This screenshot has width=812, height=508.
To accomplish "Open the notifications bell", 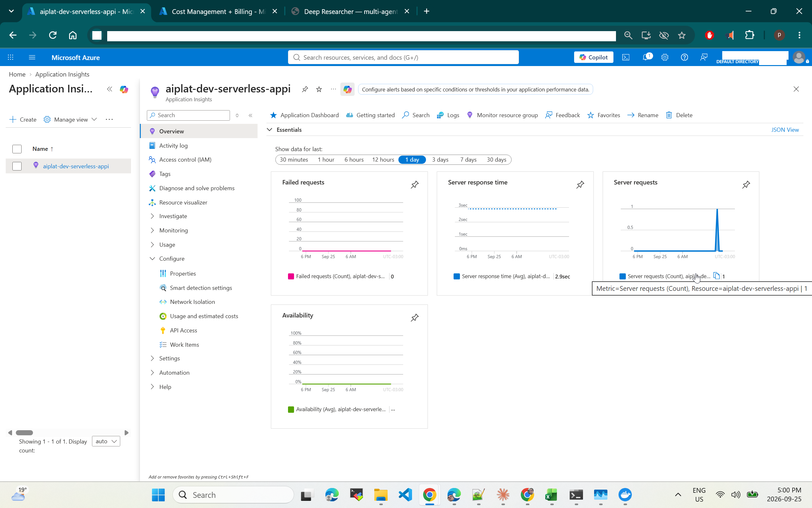I will [646, 57].
